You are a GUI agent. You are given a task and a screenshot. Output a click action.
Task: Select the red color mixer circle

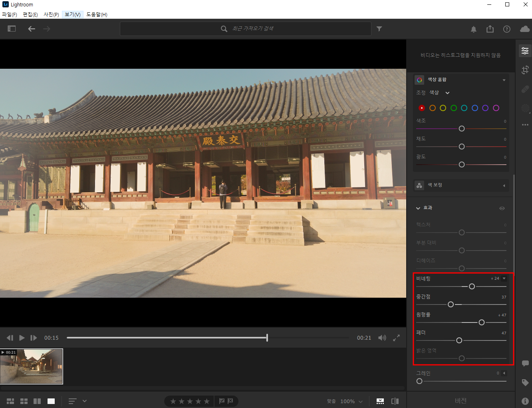(422, 108)
